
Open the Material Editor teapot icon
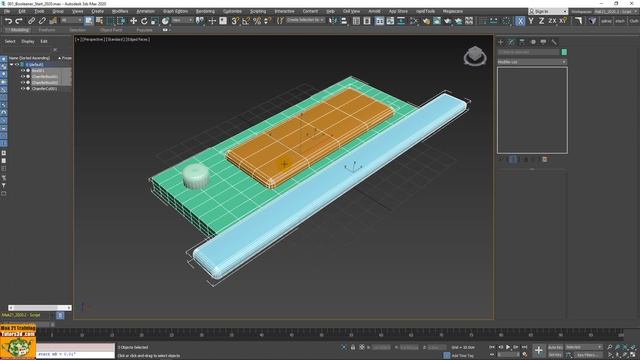tap(426, 21)
